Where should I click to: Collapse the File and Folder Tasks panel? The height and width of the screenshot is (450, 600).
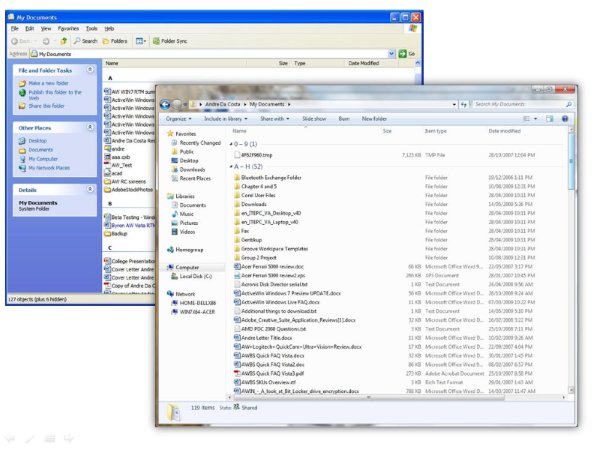point(91,71)
